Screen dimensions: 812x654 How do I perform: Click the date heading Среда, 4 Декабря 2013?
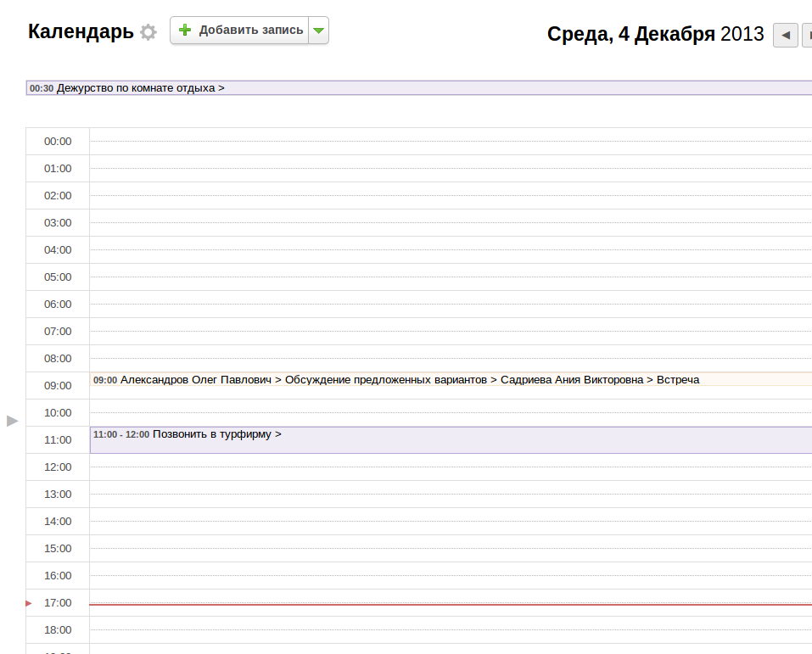click(655, 35)
